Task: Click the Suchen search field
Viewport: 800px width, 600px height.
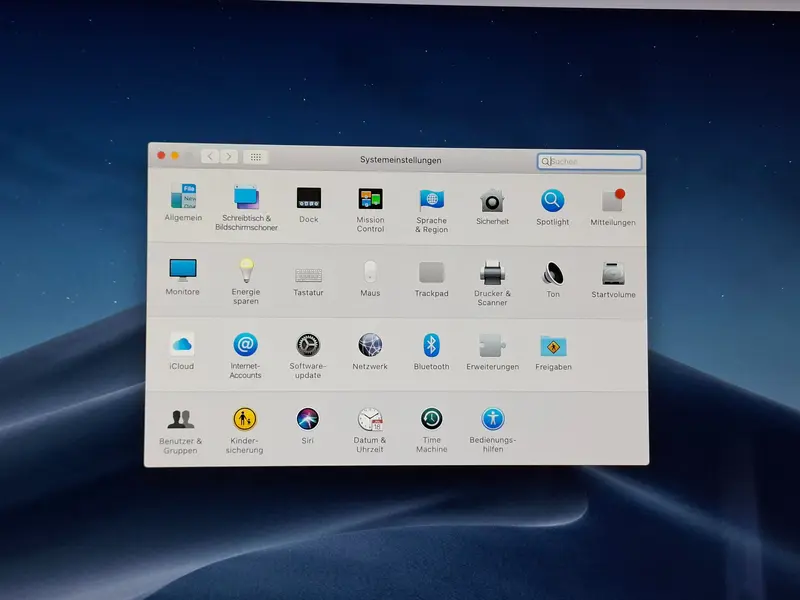Action: [589, 162]
